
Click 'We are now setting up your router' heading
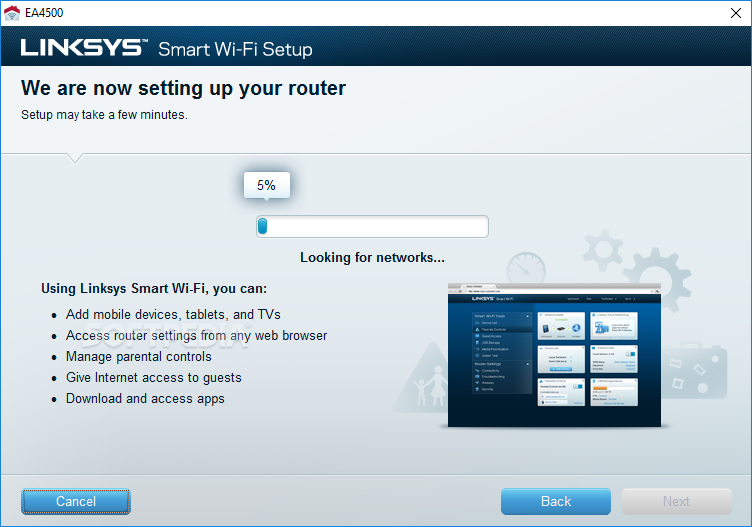(183, 89)
